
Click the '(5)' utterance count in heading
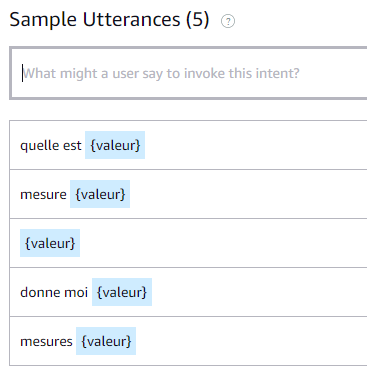tap(198, 19)
